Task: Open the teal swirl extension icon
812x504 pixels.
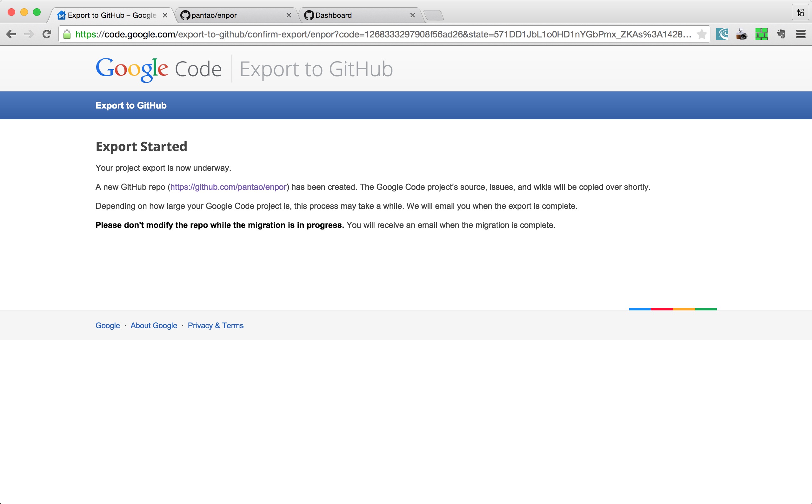Action: pos(722,34)
